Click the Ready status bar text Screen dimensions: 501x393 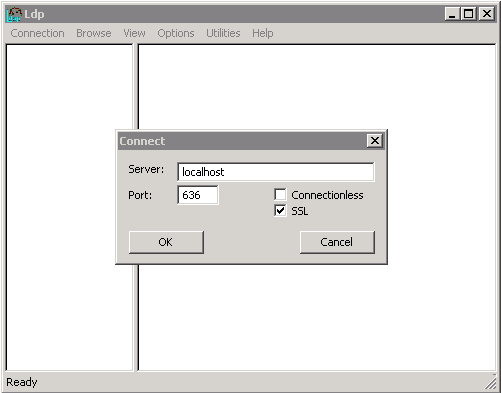(22, 382)
